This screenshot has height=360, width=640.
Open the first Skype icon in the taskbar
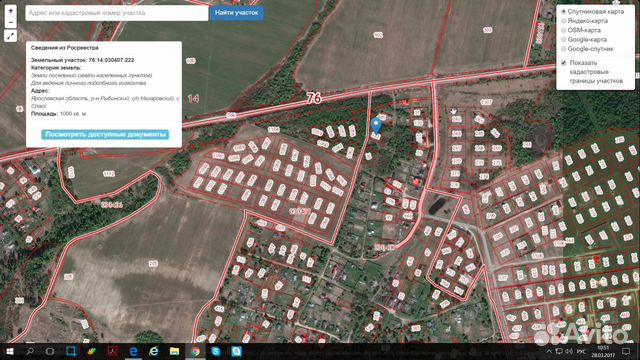point(216,351)
